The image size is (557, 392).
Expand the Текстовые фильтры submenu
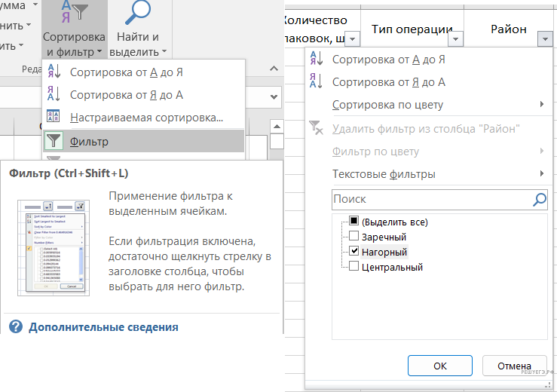[437, 174]
